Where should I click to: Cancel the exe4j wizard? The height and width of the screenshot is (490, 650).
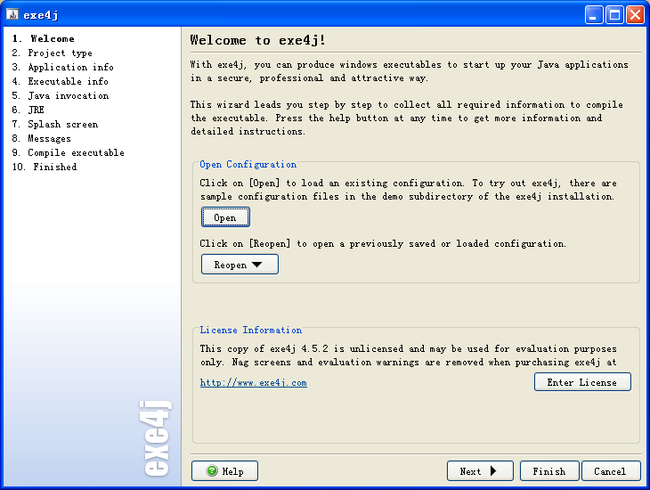click(611, 471)
